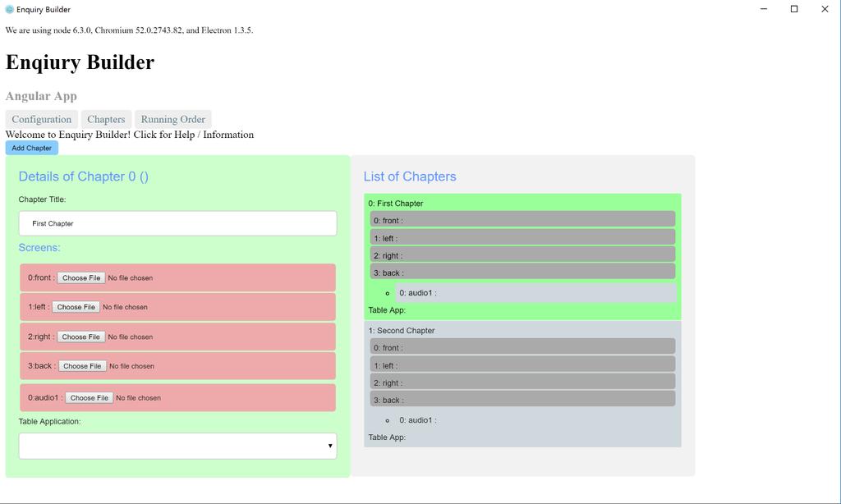Select '0: First Chapter' in chapter list
This screenshot has width=841, height=504.
[x=396, y=204]
